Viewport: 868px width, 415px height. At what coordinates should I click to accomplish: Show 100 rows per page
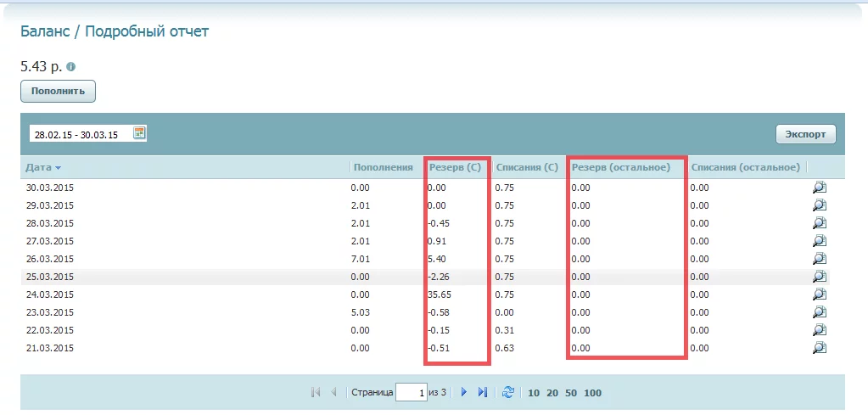pos(592,394)
